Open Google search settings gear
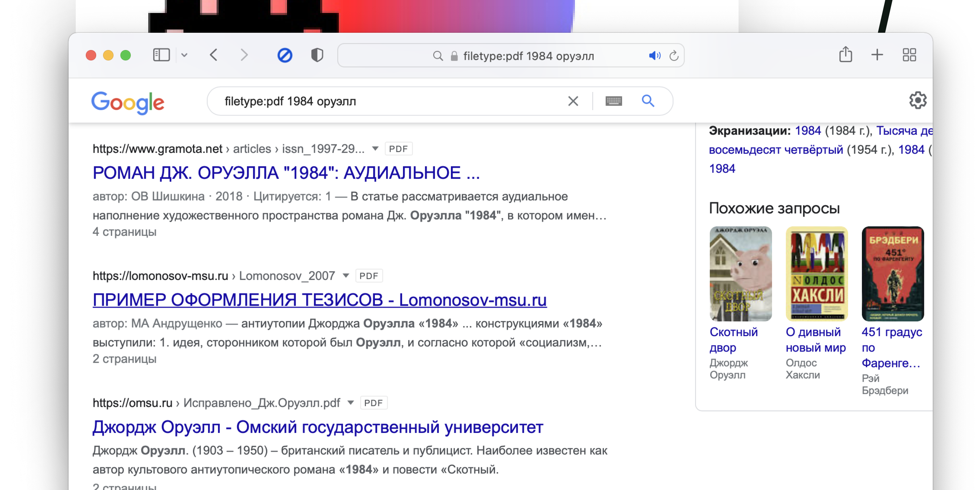This screenshot has height=490, width=980. (917, 100)
